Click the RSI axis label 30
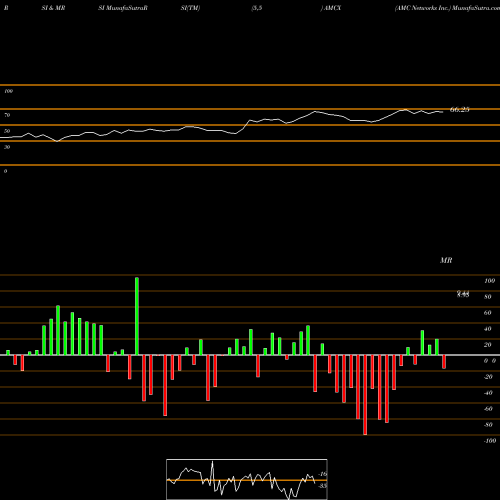This screenshot has width=500, height=500. (x=7, y=147)
